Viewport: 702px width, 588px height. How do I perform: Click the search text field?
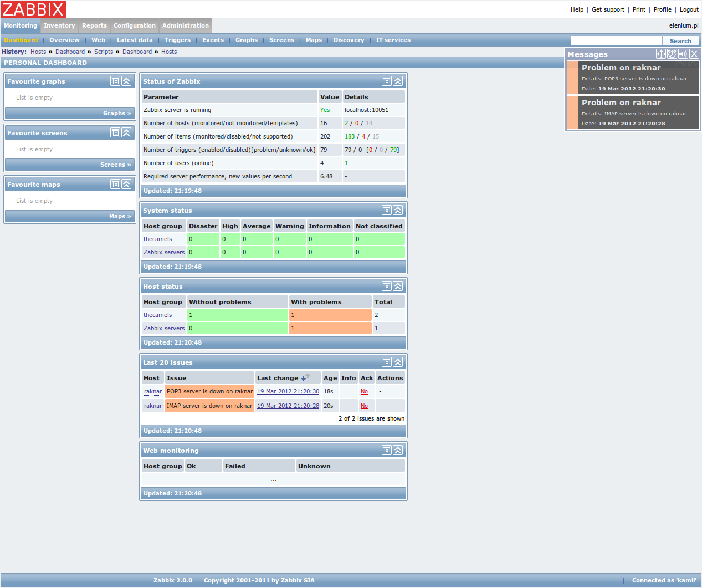[x=616, y=40]
